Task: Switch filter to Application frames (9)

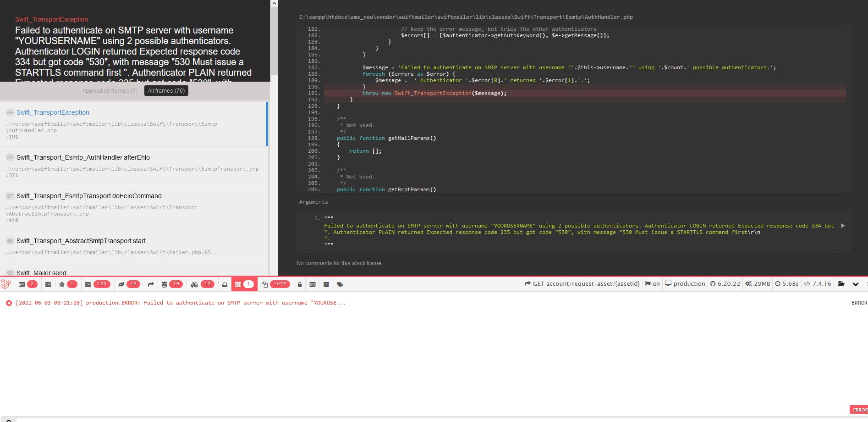Action: click(110, 90)
